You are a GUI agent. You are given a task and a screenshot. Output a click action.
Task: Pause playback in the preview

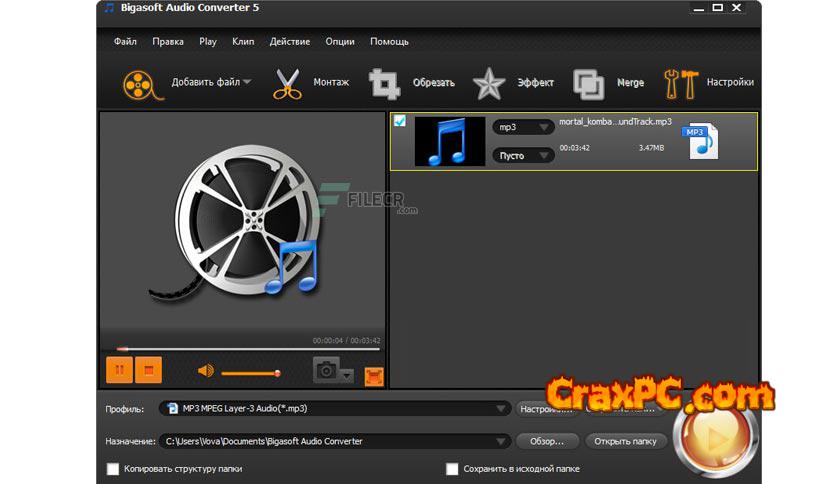tap(119, 371)
